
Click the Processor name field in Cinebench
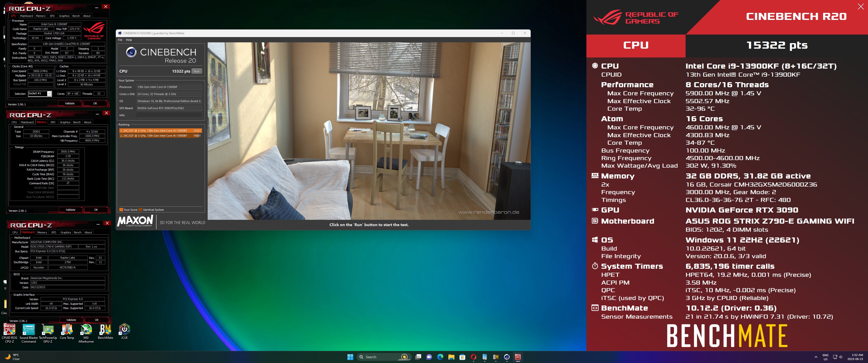pos(169,87)
